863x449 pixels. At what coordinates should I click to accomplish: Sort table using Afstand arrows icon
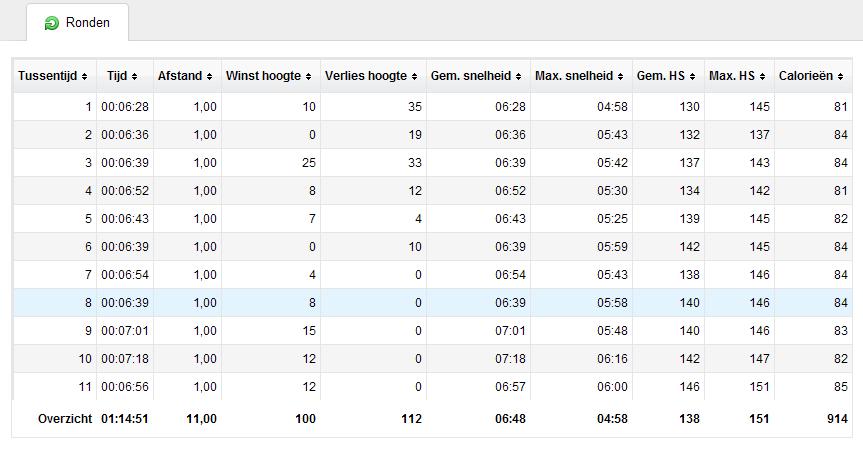click(x=209, y=76)
